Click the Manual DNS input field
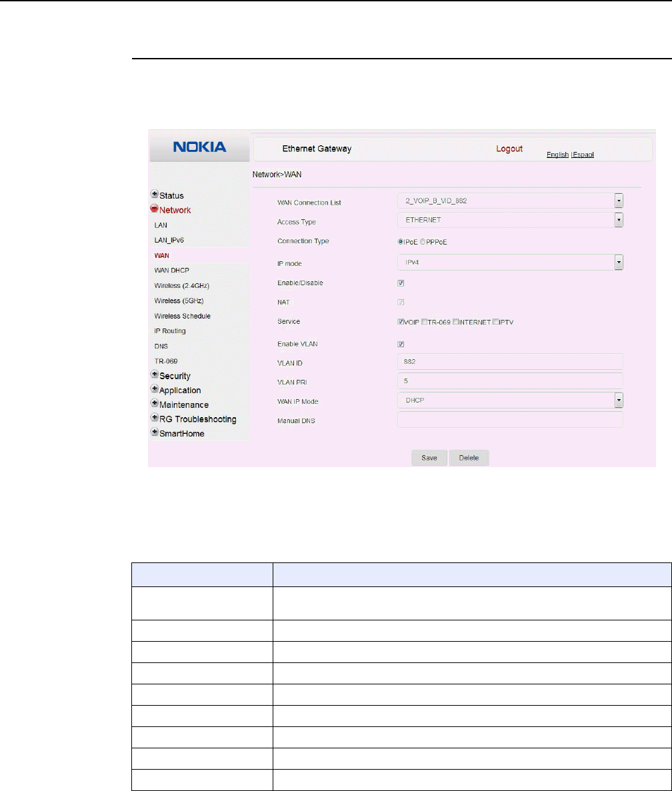The width and height of the screenshot is (672, 791). pos(510,420)
